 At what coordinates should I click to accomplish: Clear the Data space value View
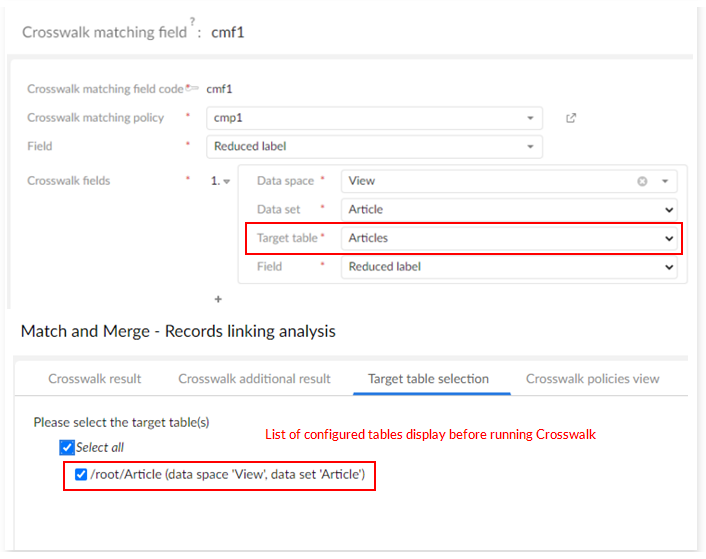(x=642, y=181)
